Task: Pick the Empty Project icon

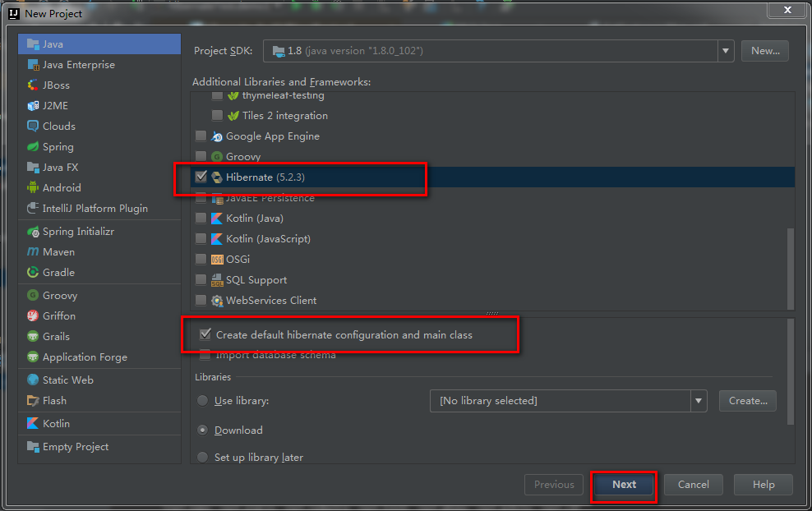Action: click(33, 446)
